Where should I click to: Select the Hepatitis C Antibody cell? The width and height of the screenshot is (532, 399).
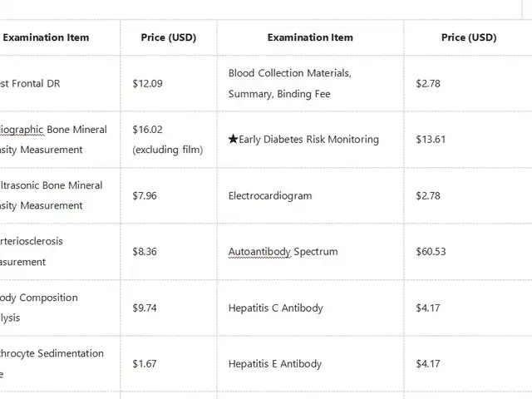[275, 308]
